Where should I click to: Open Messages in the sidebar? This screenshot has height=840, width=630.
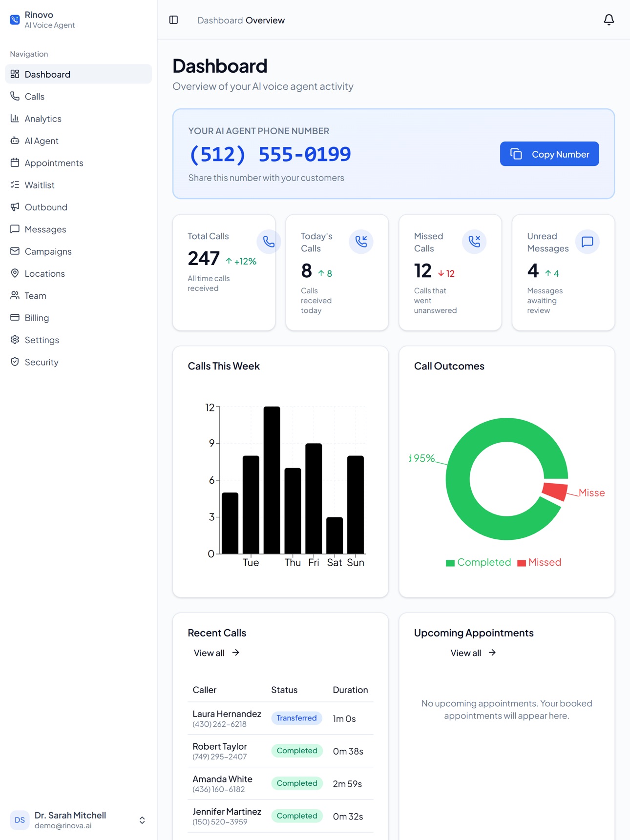point(78,229)
